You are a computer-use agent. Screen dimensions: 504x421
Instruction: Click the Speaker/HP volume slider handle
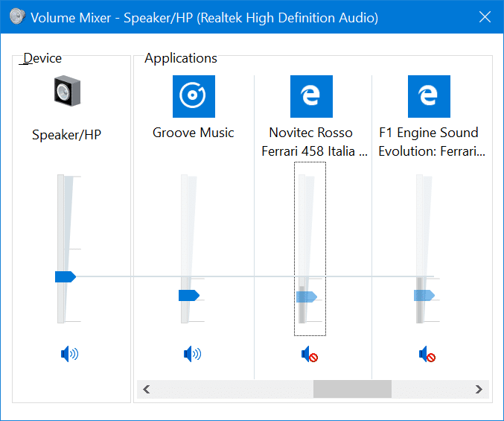[66, 276]
